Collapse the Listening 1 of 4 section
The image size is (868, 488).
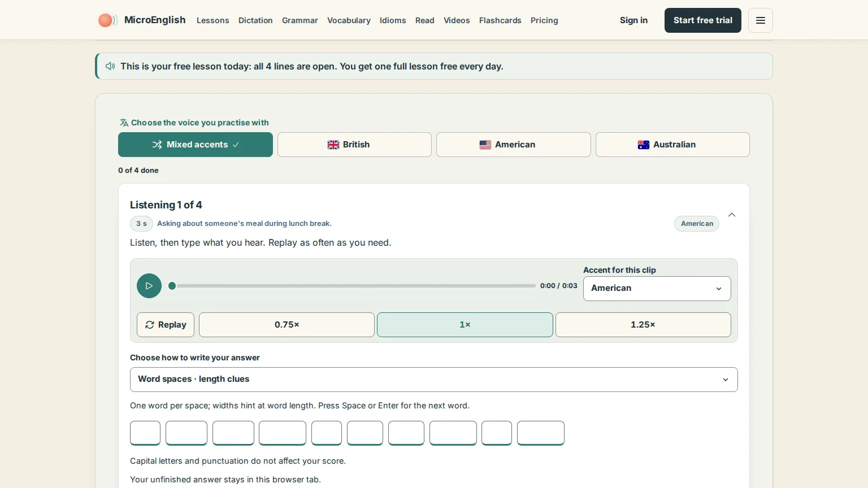[x=732, y=215]
